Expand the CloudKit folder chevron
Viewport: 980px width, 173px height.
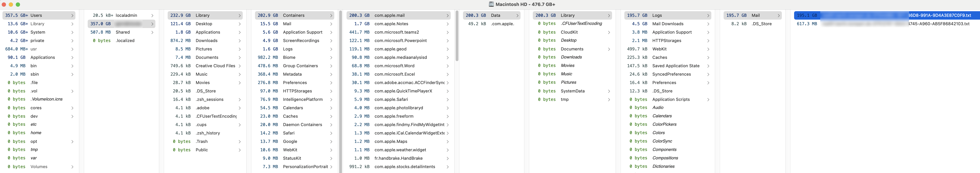(x=609, y=32)
